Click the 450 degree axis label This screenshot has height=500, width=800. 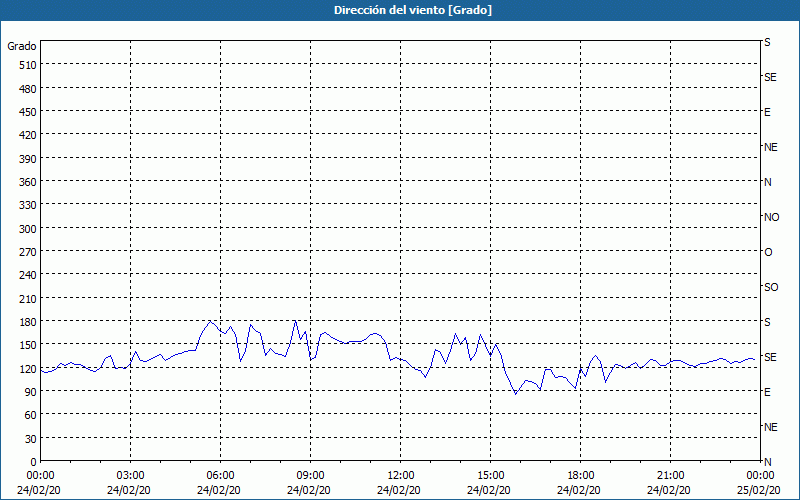click(28, 112)
